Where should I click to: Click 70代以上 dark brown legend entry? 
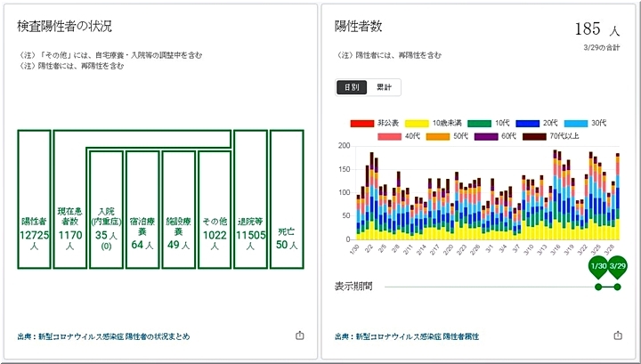click(x=550, y=136)
